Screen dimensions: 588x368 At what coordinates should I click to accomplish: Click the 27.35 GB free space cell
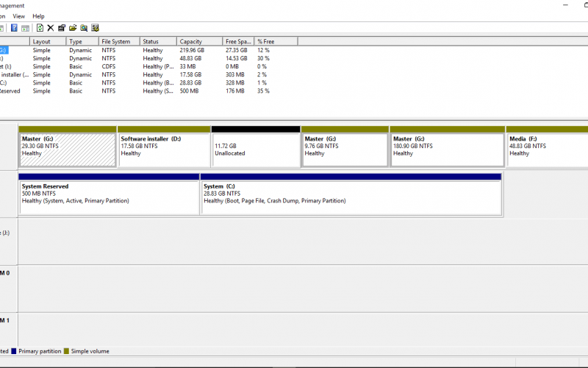click(x=236, y=50)
